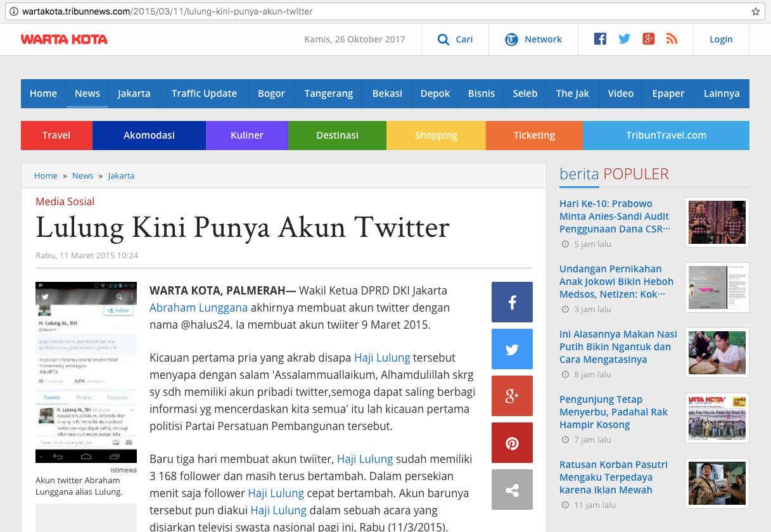Open Jakarta in main navigation
Image resolution: width=771 pixels, height=532 pixels.
tap(134, 93)
